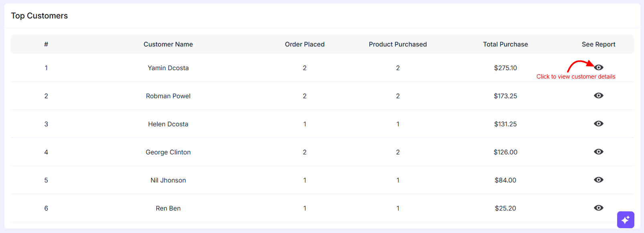The image size is (644, 233).
Task: View Nil Jhonson's report details
Action: click(599, 180)
